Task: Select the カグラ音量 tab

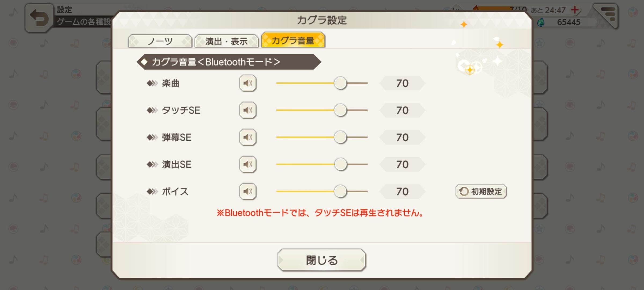Action: (293, 41)
